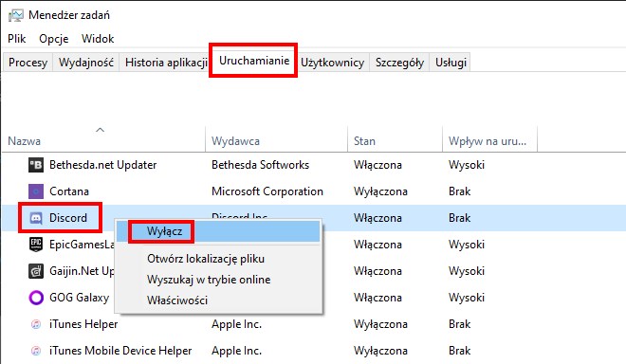The height and width of the screenshot is (364, 626).
Task: Click Apple Inc. in iTunes Mobile Device row
Action: (x=236, y=351)
